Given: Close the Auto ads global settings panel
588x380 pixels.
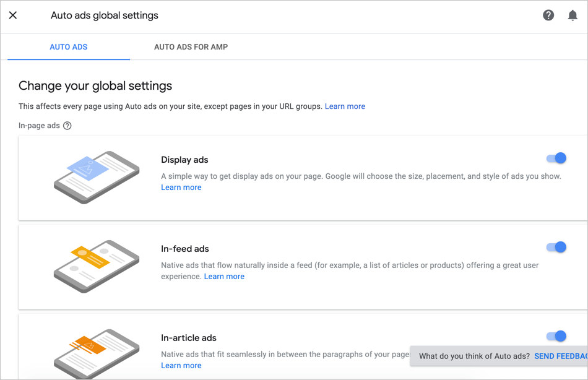Looking at the screenshot, I should 13,15.
